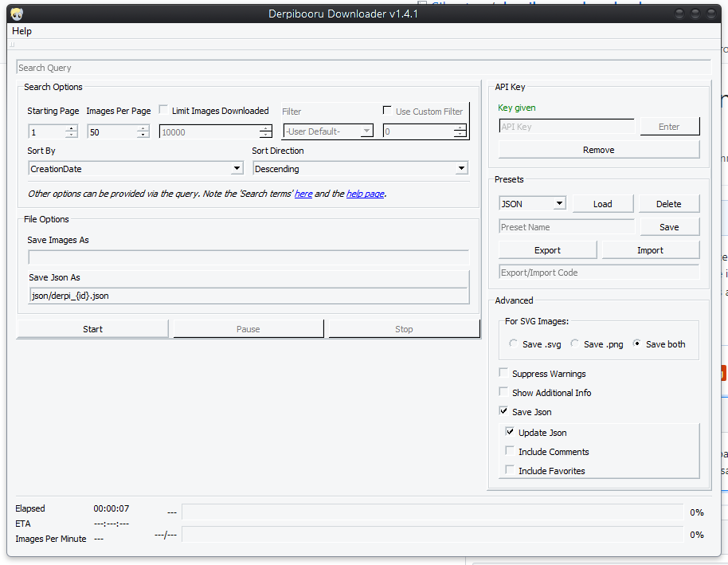
Task: Check Show Additional Info
Action: click(503, 392)
